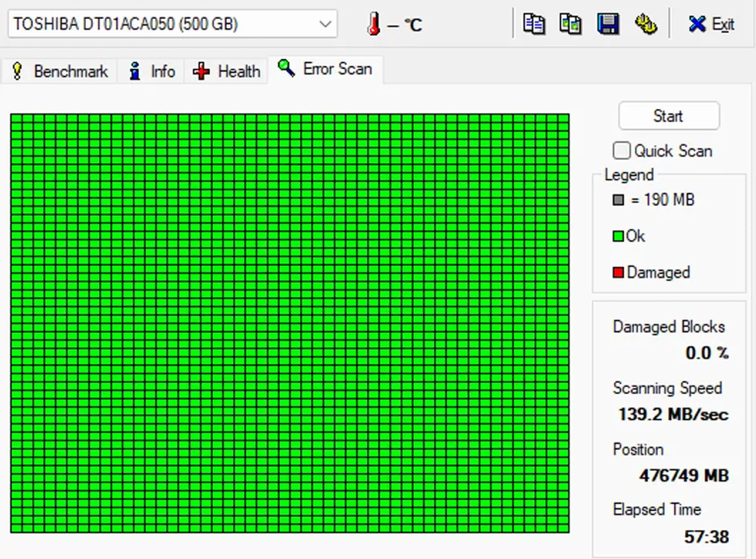Screen dimensions: 756x559
Task: Switch to the Info tab
Action: pyautogui.click(x=151, y=71)
